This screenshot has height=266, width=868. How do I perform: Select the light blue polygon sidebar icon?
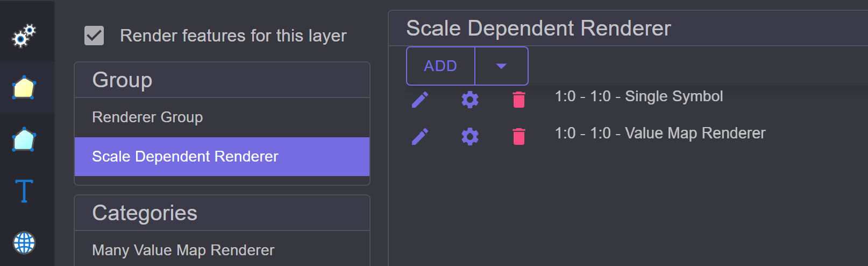tap(24, 139)
